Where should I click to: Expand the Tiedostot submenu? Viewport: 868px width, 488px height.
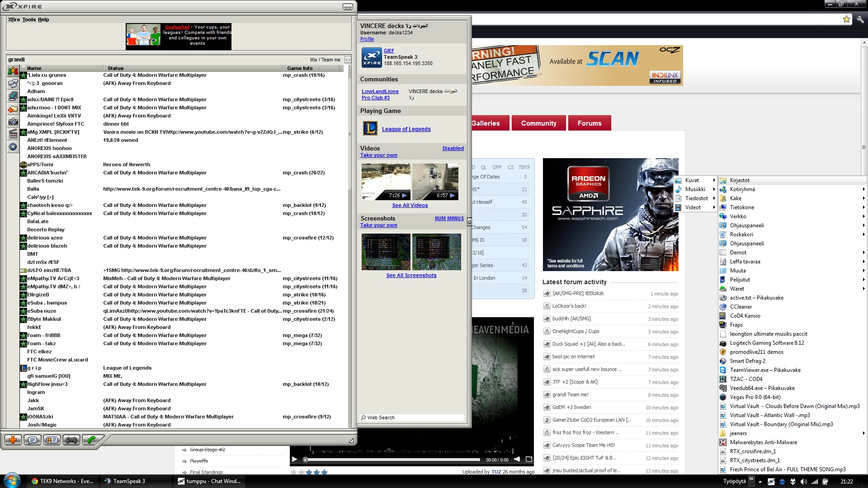(x=695, y=198)
